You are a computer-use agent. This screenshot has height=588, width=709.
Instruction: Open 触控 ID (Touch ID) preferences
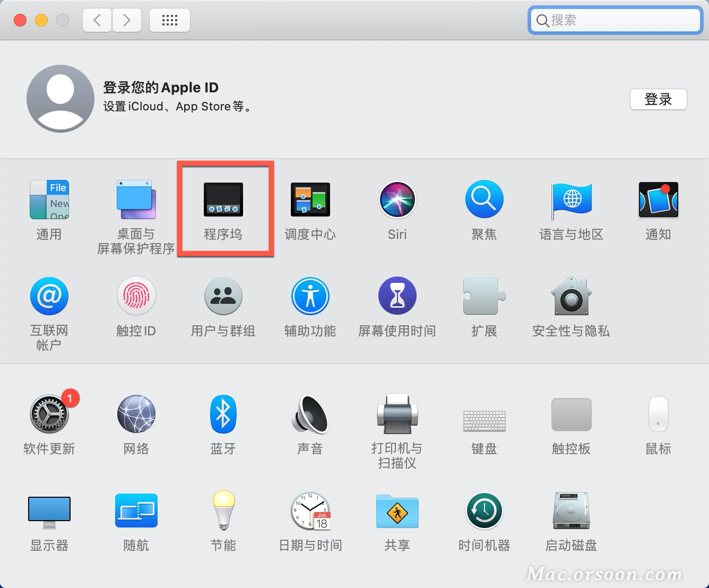[x=136, y=296]
